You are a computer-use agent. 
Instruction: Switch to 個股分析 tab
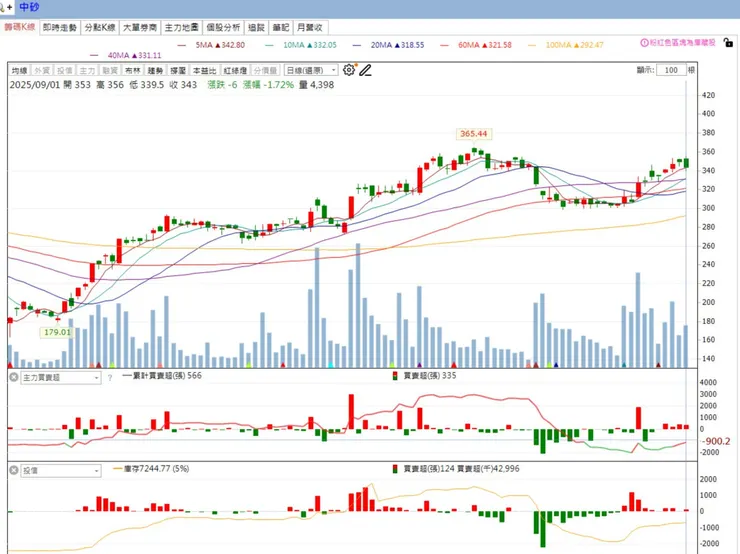click(223, 27)
